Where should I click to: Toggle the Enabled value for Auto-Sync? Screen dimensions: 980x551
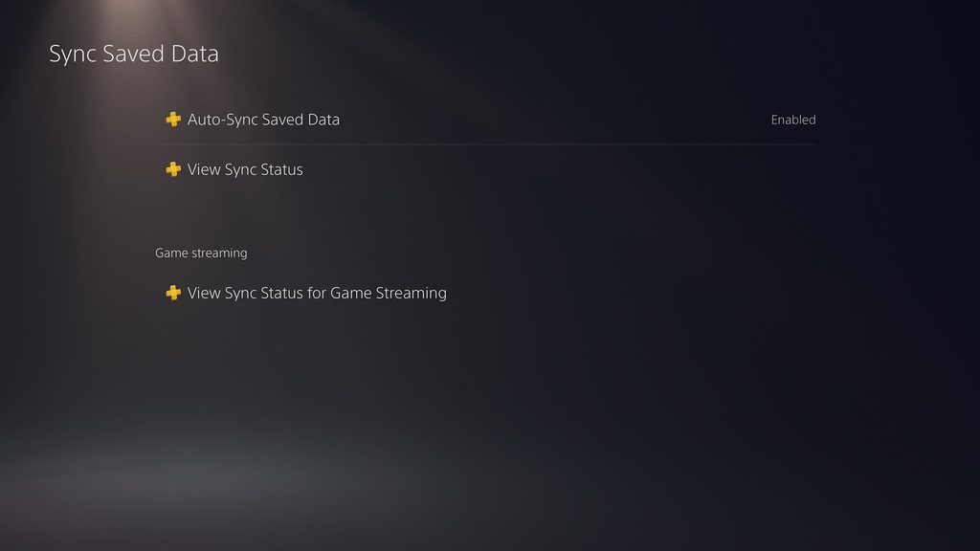793,120
